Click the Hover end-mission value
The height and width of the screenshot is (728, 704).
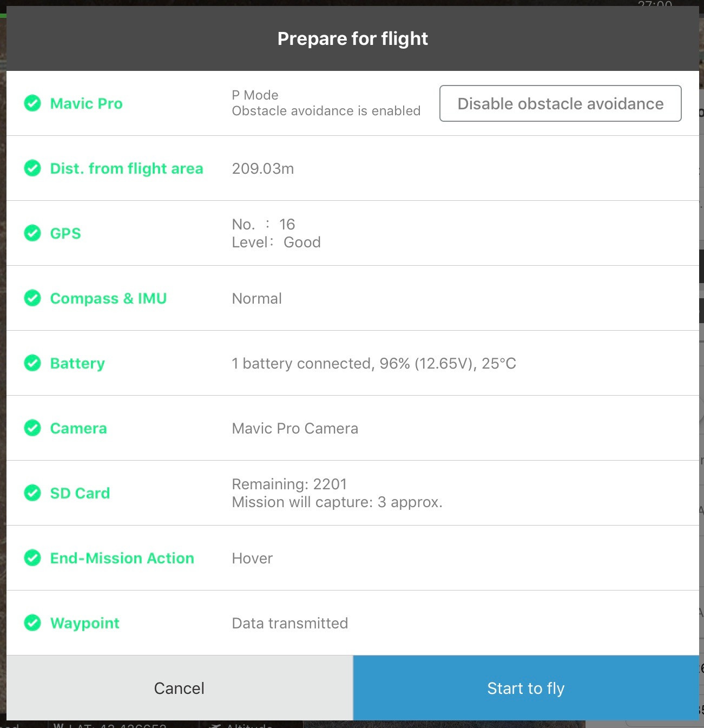252,558
